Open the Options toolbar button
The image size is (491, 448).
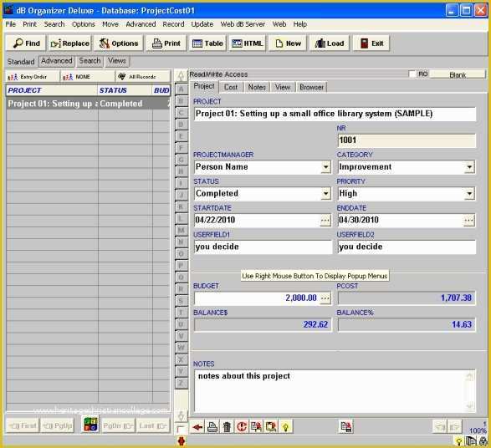(119, 43)
